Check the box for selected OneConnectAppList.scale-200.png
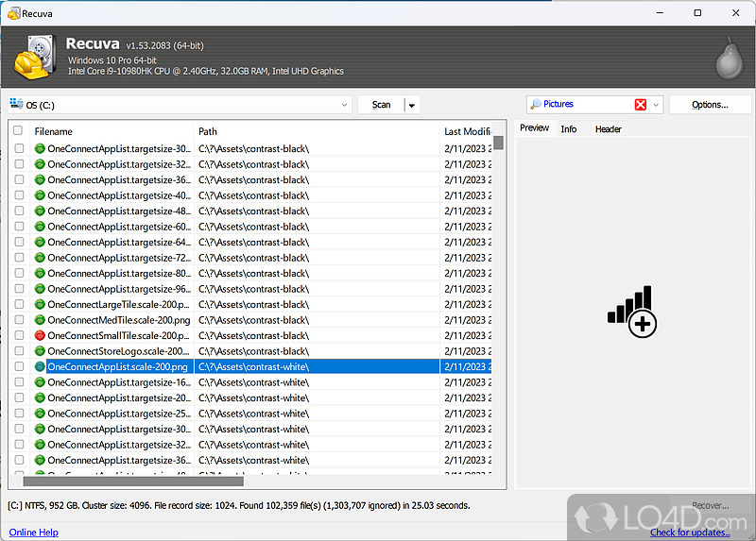The image size is (756, 541). 19,366
